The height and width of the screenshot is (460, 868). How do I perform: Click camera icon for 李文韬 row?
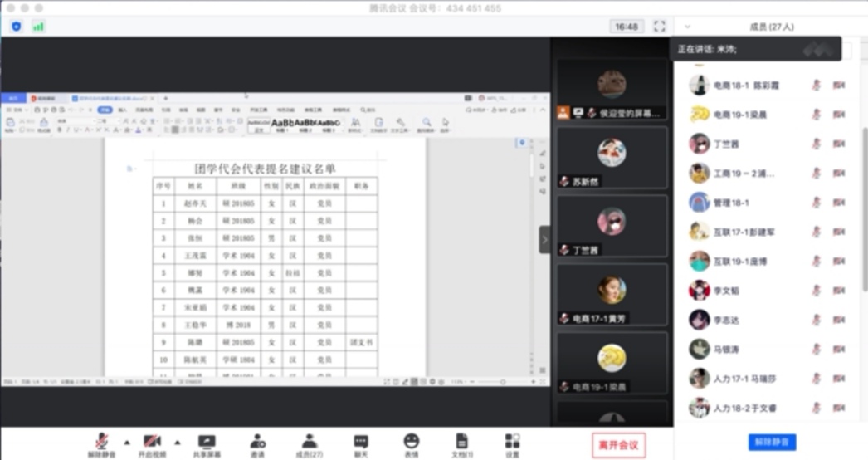tap(839, 291)
